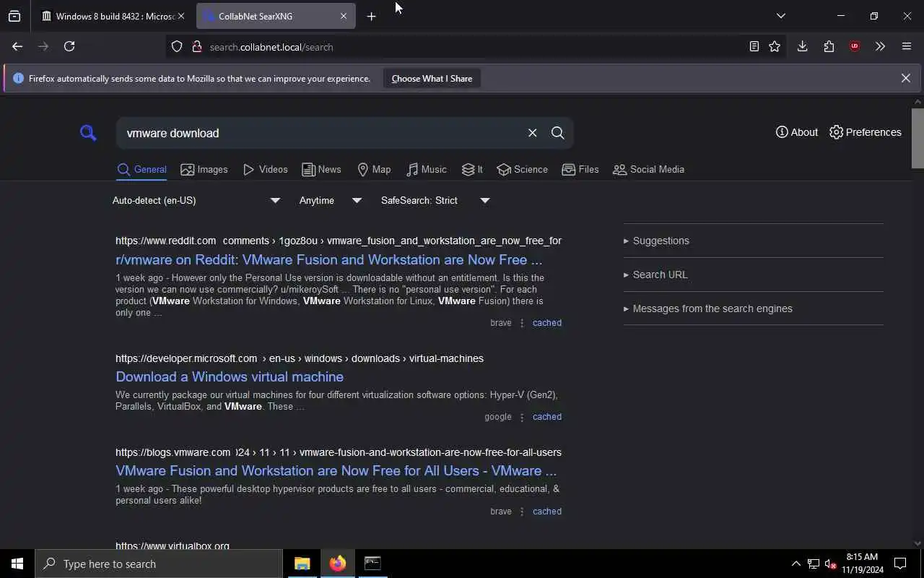Screen dimensions: 924x578
Task: Open the Firefox downloads panel
Action: 802,46
